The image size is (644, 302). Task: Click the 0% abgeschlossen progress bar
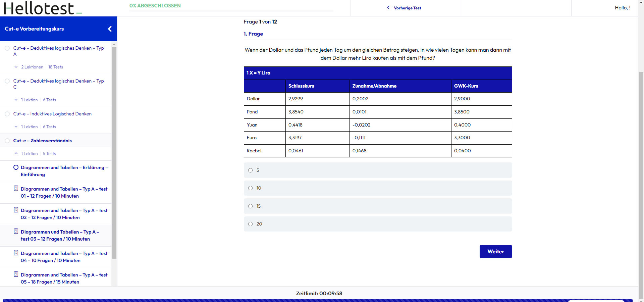(231, 11)
